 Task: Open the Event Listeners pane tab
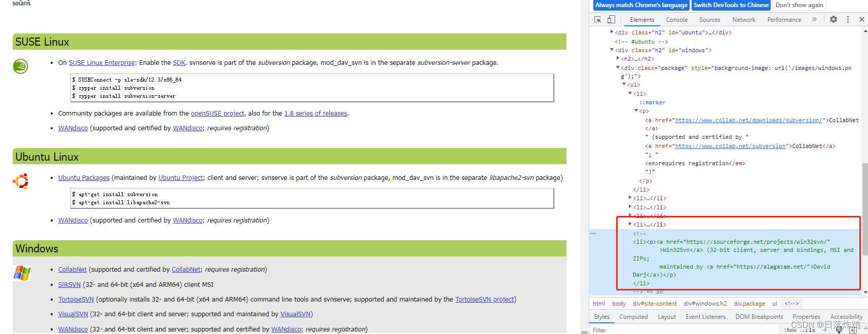click(x=705, y=317)
